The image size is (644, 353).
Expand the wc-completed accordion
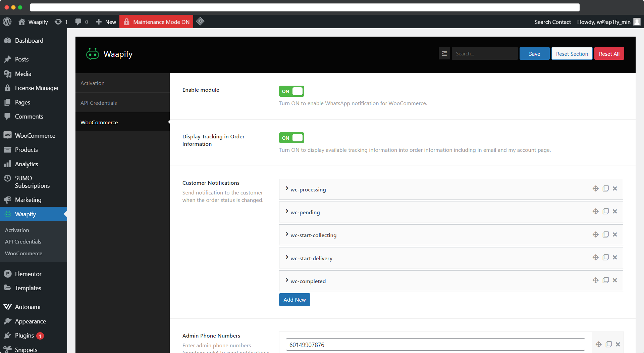tap(451, 281)
